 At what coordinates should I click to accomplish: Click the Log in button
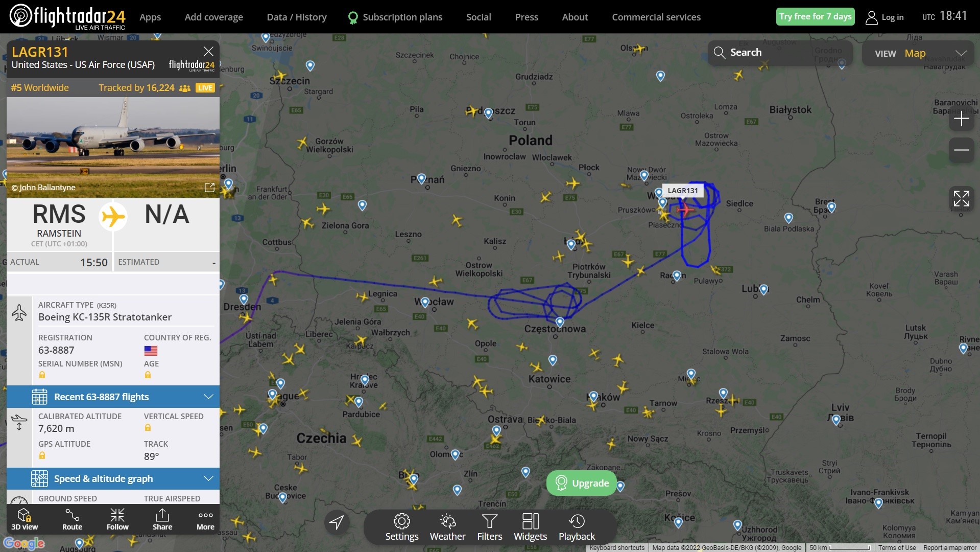click(x=885, y=17)
